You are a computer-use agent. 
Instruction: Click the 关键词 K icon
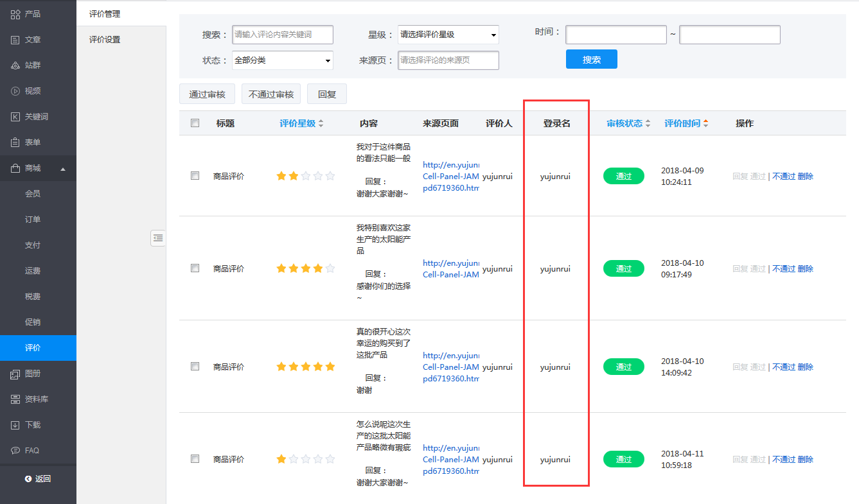pyautogui.click(x=15, y=117)
